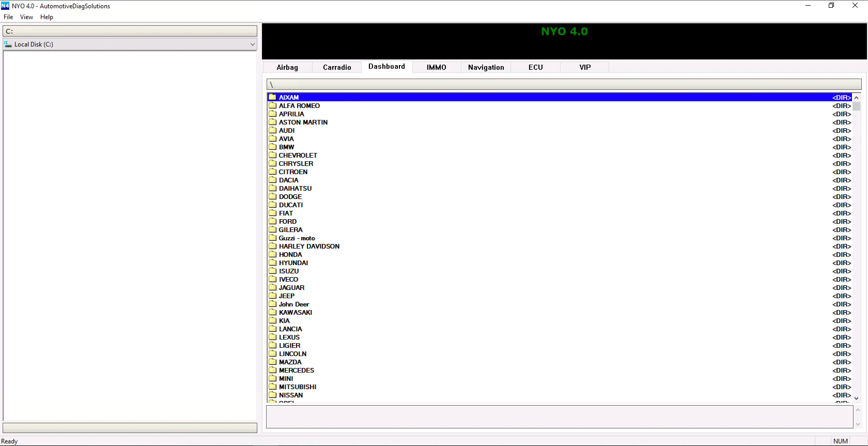Screen dimensions: 868x446
Task: Click the C: path field at top left
Action: (130, 31)
